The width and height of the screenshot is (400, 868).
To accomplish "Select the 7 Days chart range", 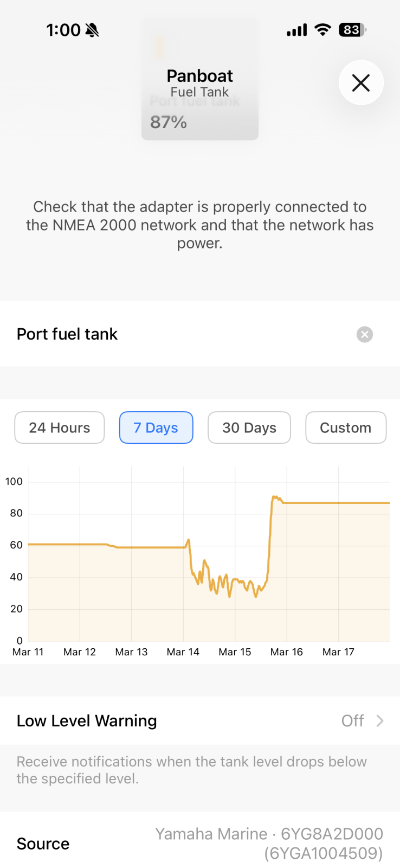I will [156, 427].
